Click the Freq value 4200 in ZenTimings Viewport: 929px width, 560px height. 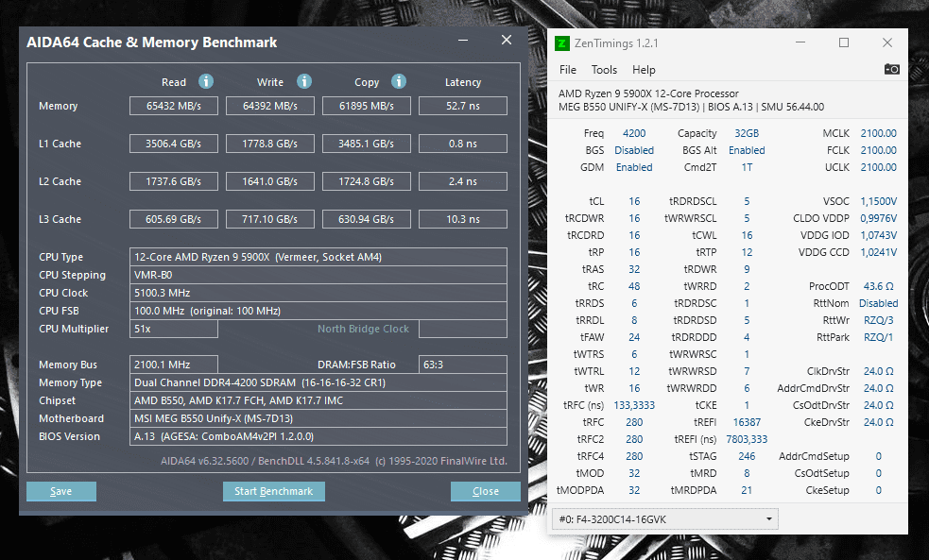(x=634, y=133)
